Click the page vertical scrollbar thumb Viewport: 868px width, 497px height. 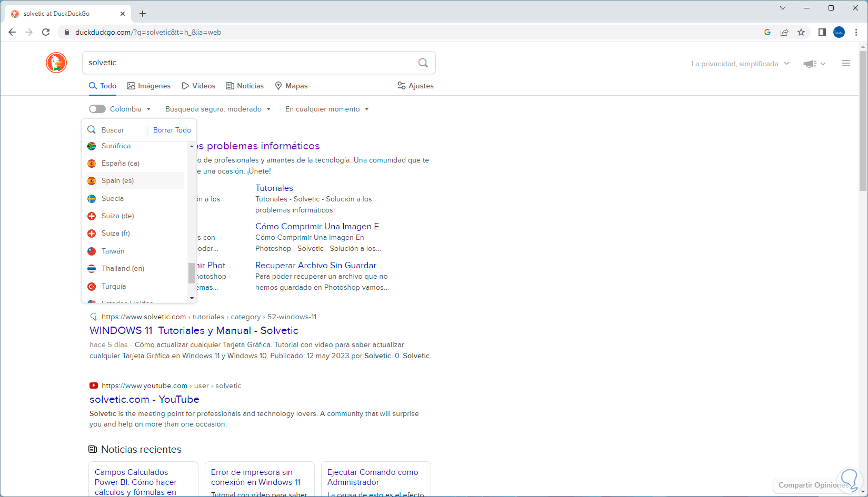coord(863,121)
